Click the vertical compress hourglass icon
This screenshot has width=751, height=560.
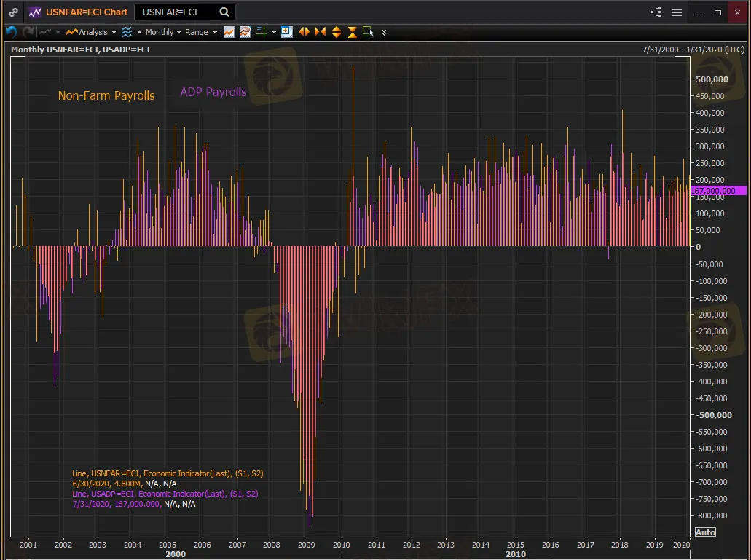coord(352,32)
